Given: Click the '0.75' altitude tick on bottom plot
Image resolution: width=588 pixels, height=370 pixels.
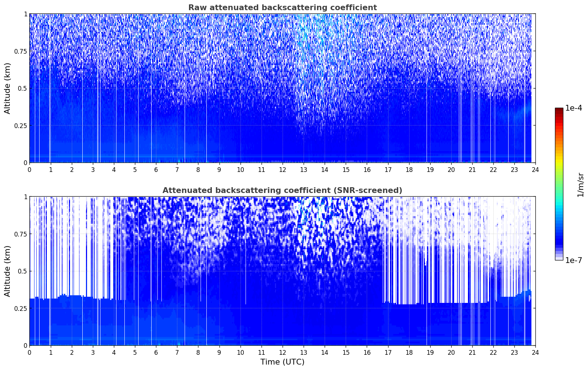Looking at the screenshot, I should [21, 234].
